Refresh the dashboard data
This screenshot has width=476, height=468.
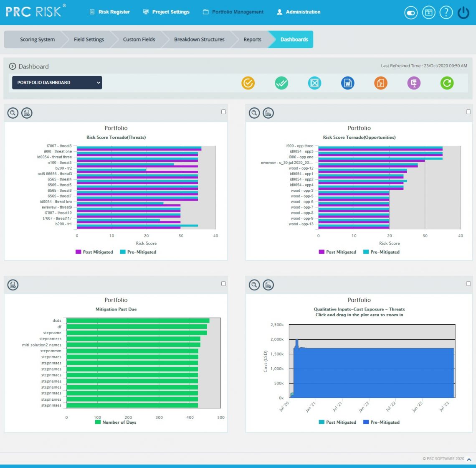447,83
